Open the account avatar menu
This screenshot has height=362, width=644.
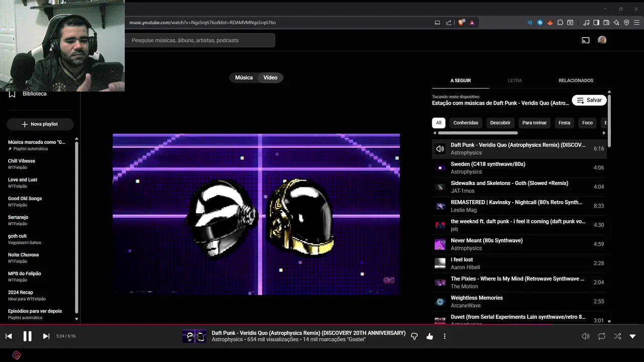602,40
